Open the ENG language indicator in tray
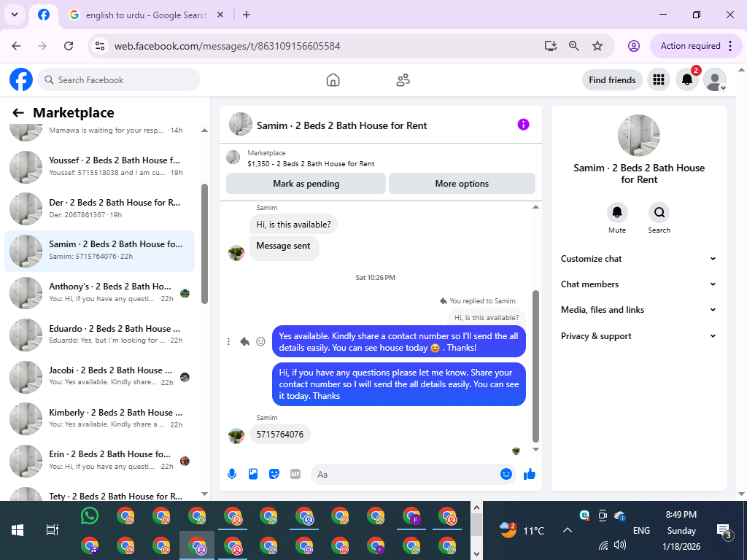The image size is (747, 560). 641,531
